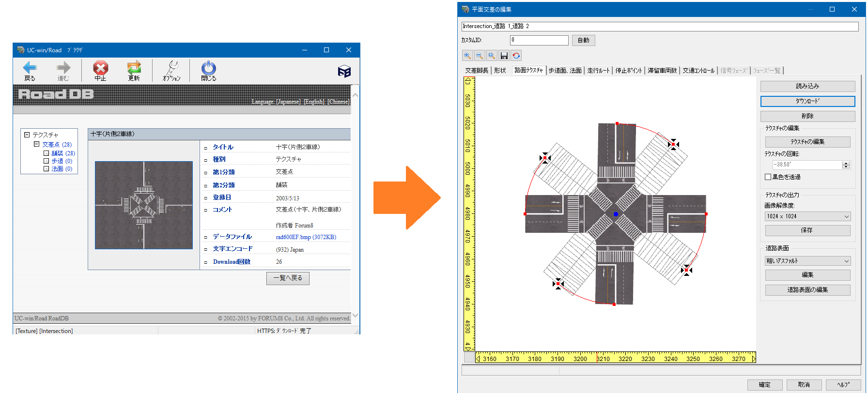Click the 道路表面の編集 button

807,290
